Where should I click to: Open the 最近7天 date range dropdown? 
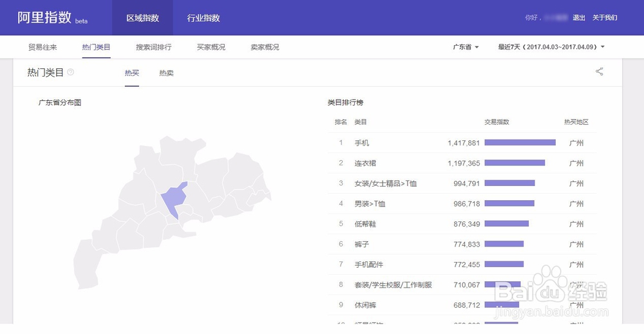click(x=551, y=47)
